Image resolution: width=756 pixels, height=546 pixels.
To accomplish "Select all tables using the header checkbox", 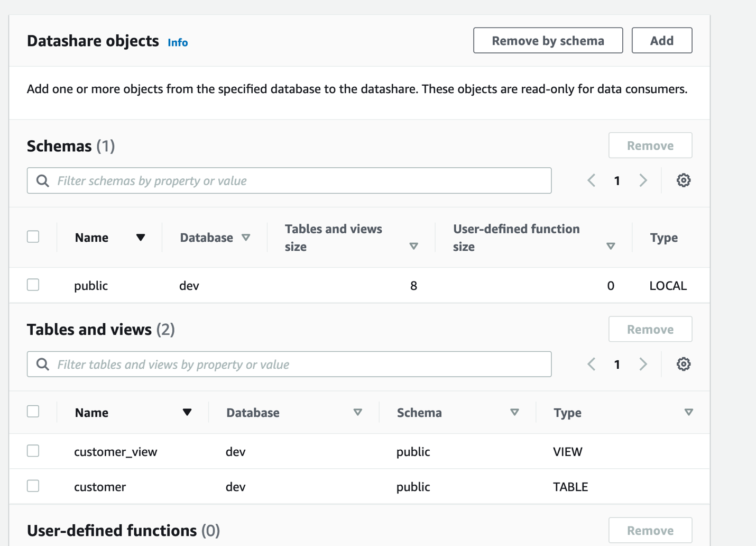I will pyautogui.click(x=33, y=411).
